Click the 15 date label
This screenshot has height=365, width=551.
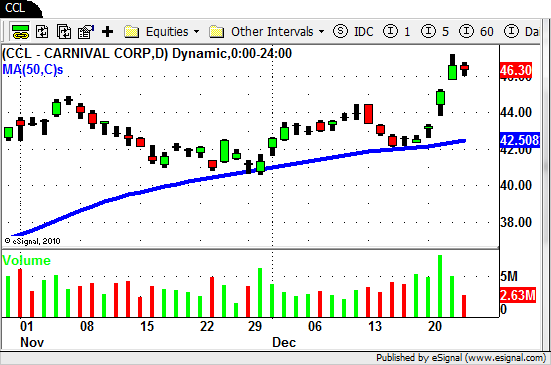[147, 326]
